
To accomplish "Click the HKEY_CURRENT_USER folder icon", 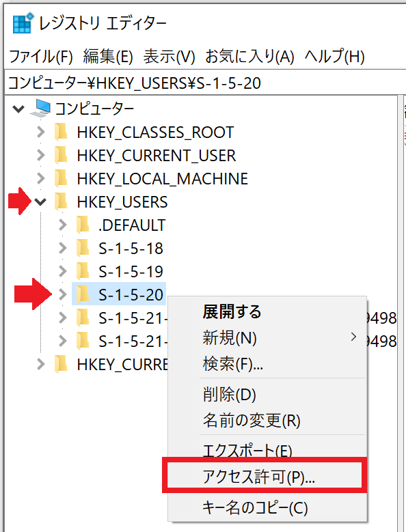I will coord(61,156).
